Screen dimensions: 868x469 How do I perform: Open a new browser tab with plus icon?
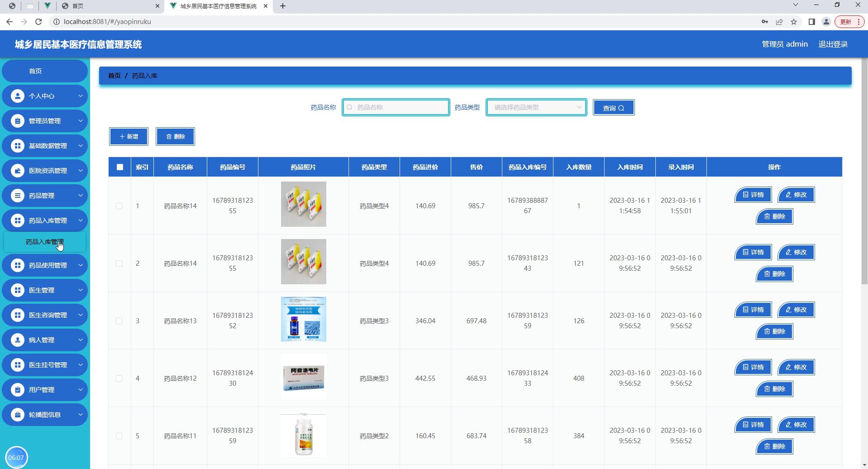[x=283, y=6]
